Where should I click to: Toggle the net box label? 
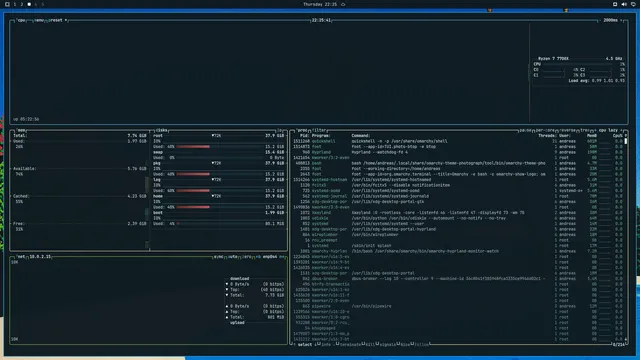(21, 257)
